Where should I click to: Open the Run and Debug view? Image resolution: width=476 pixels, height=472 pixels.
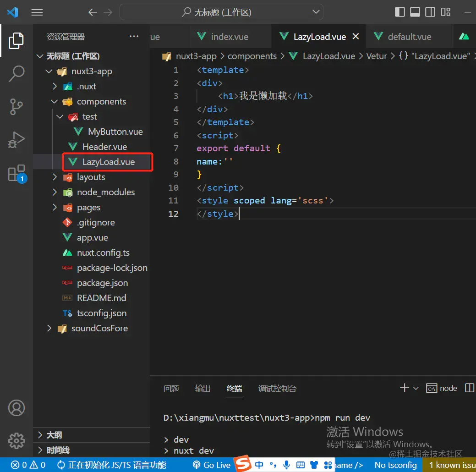16,140
